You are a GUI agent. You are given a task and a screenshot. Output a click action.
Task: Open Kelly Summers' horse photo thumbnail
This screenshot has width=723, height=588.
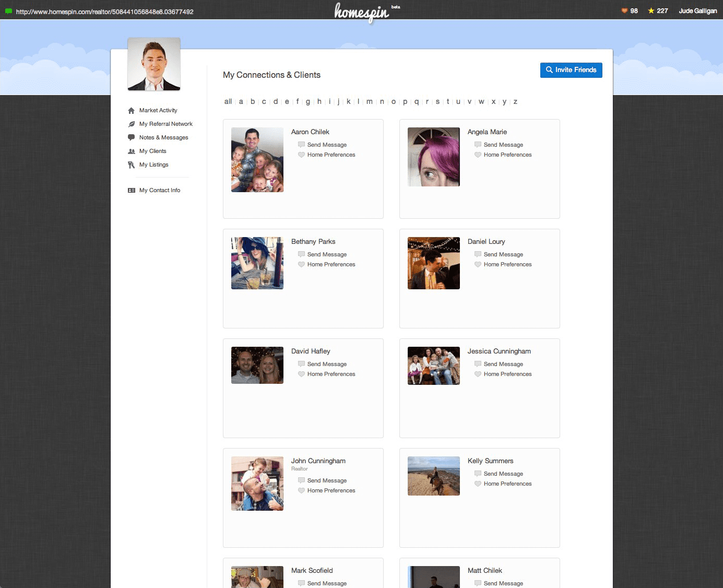point(434,476)
